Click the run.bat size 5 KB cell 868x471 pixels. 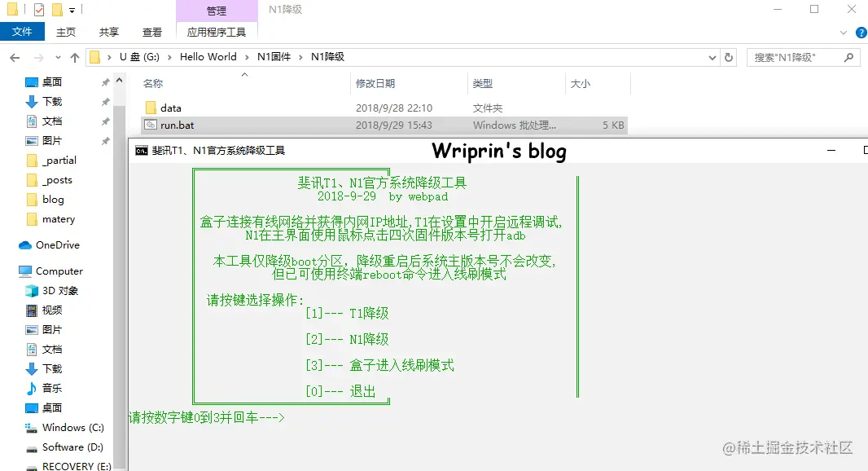pyautogui.click(x=613, y=125)
